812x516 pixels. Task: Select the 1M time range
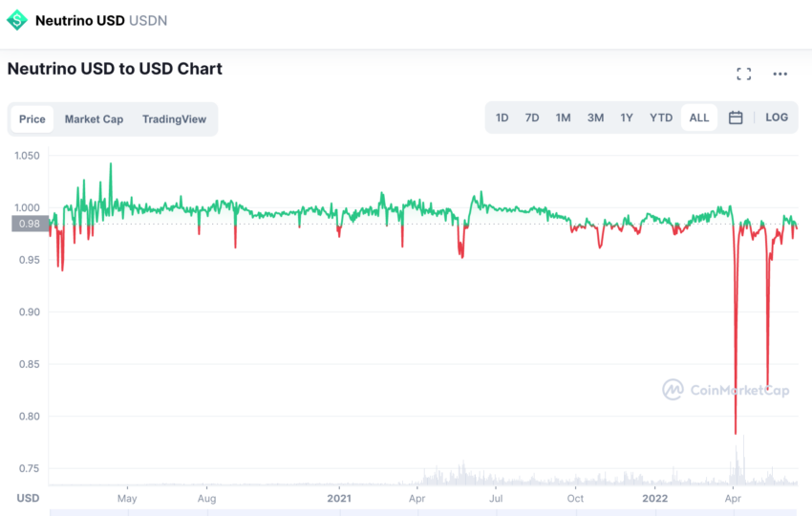(563, 118)
